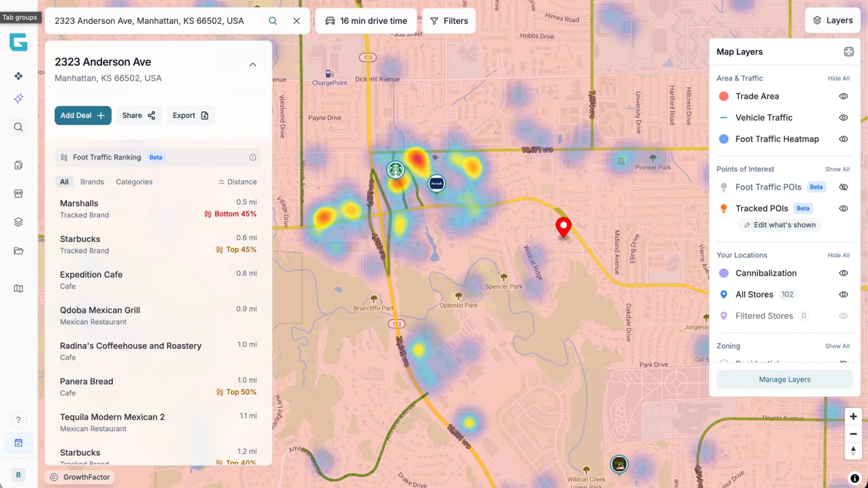Image resolution: width=868 pixels, height=488 pixels.
Task: Switch to the Brands tab
Action: click(92, 182)
